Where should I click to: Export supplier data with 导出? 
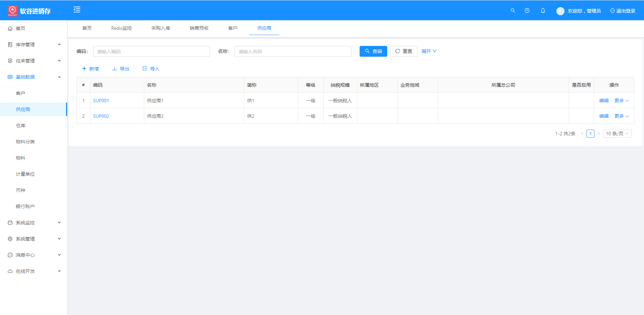121,69
